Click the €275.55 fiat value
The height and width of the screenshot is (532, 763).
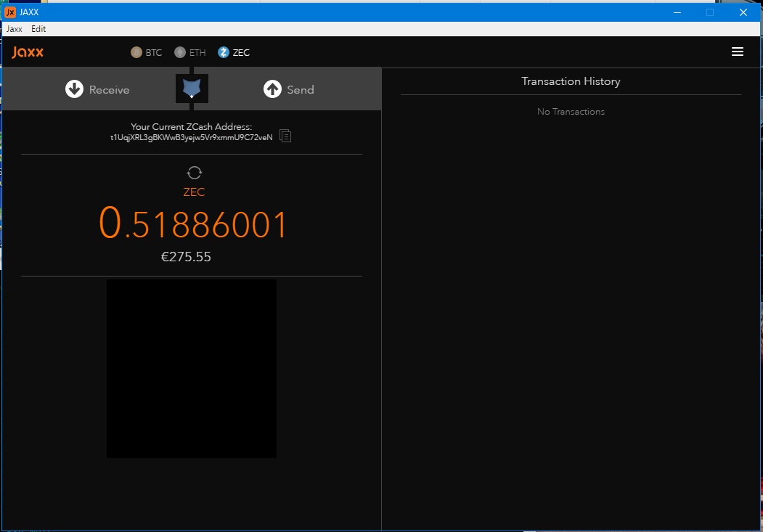pos(186,257)
